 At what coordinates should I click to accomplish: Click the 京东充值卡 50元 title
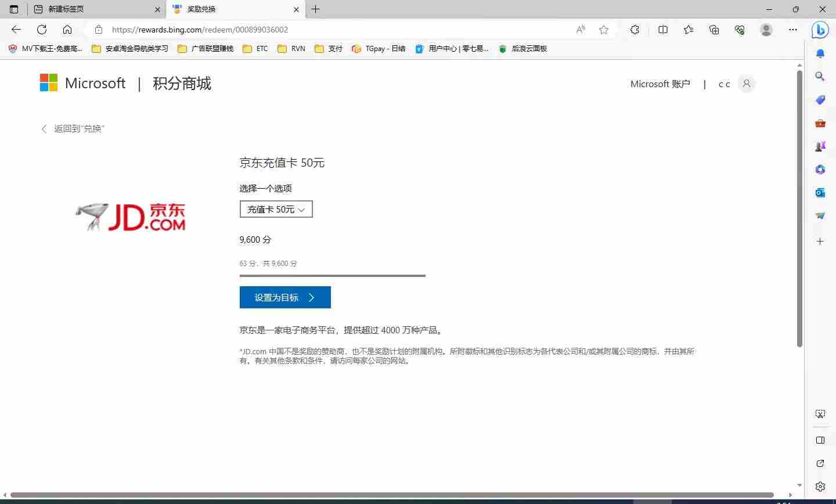[282, 163]
